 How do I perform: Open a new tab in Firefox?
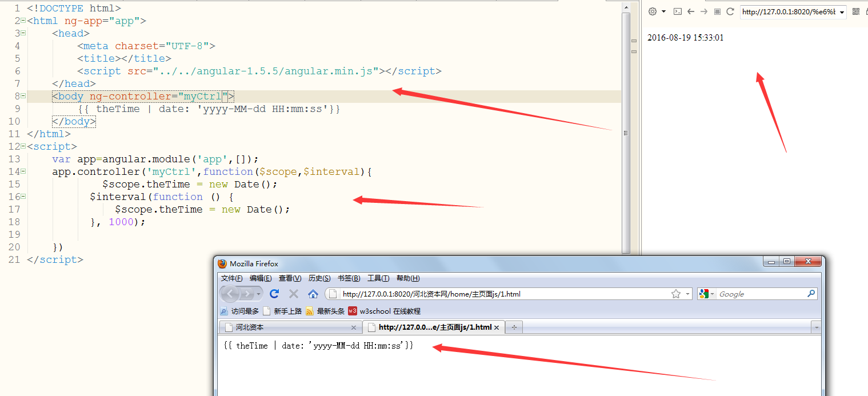pyautogui.click(x=514, y=327)
